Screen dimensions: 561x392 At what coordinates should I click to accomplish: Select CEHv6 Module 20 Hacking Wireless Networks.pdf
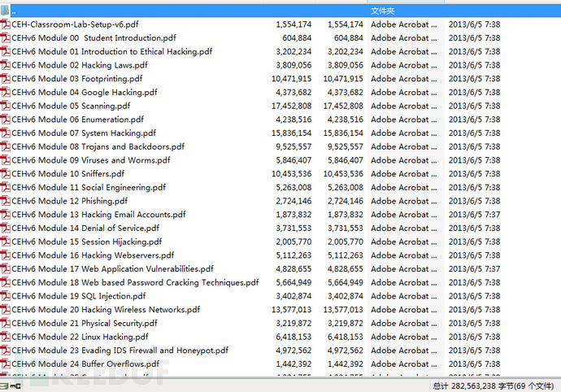point(106,310)
